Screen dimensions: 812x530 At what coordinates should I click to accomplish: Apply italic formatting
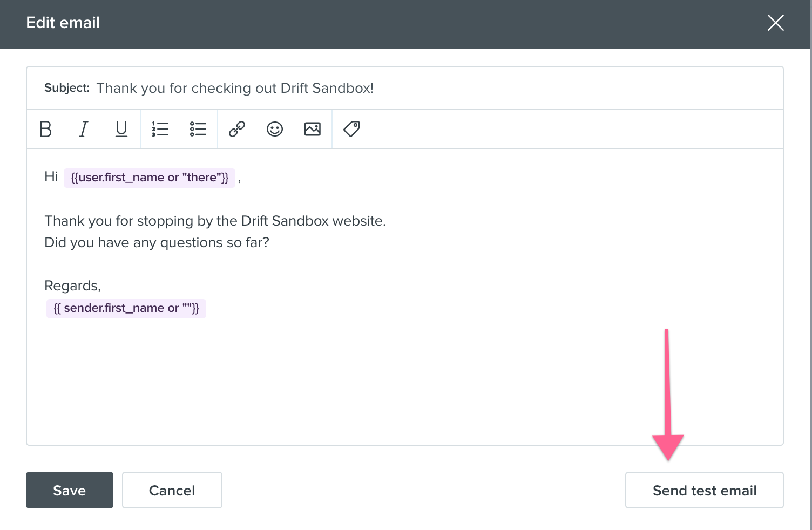click(x=84, y=129)
